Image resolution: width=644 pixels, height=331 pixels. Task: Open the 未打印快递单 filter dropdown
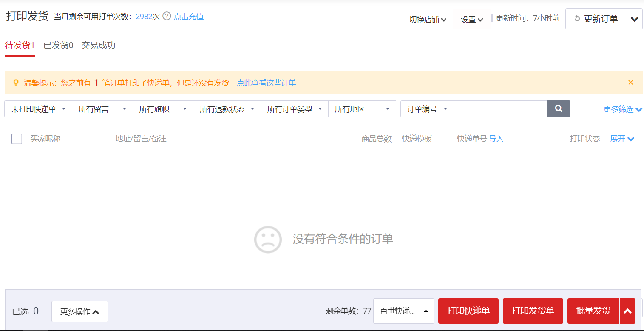(38, 109)
